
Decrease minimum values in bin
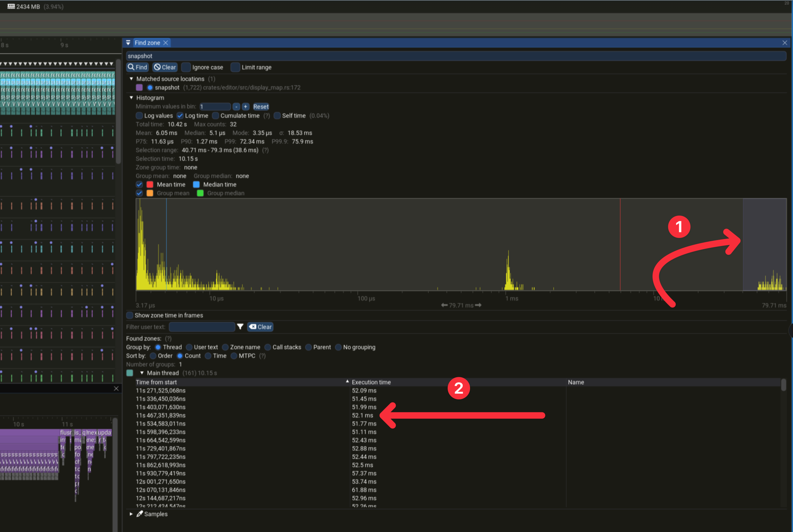(236, 107)
